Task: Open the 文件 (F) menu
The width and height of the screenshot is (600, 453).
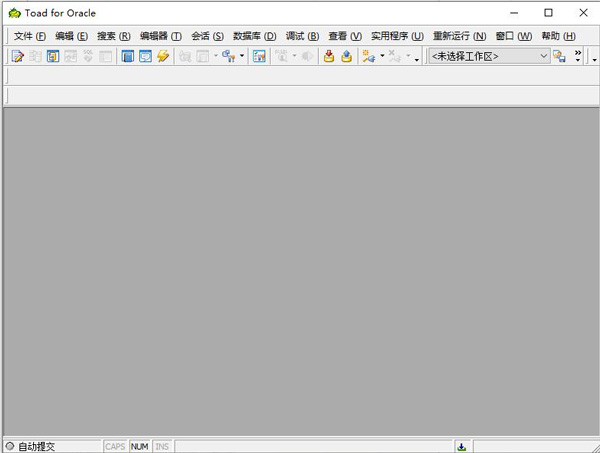Action: pos(30,36)
